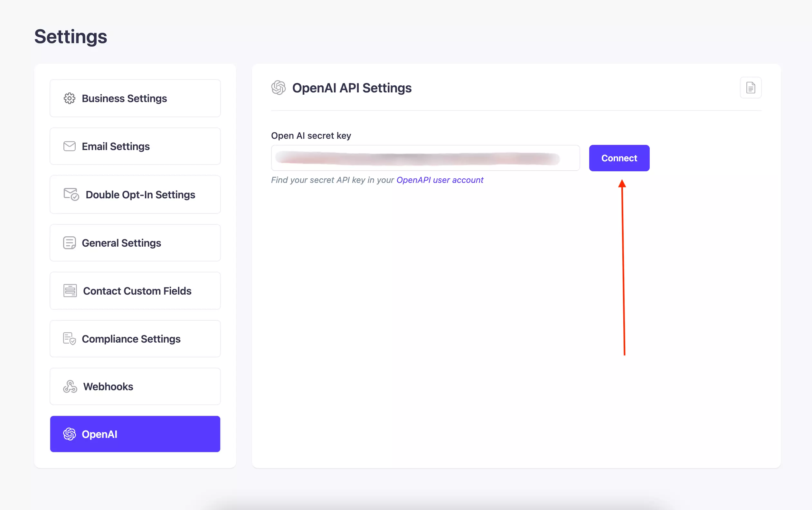Click the Compliance Settings icon
Image resolution: width=812 pixels, height=510 pixels.
[x=69, y=338]
